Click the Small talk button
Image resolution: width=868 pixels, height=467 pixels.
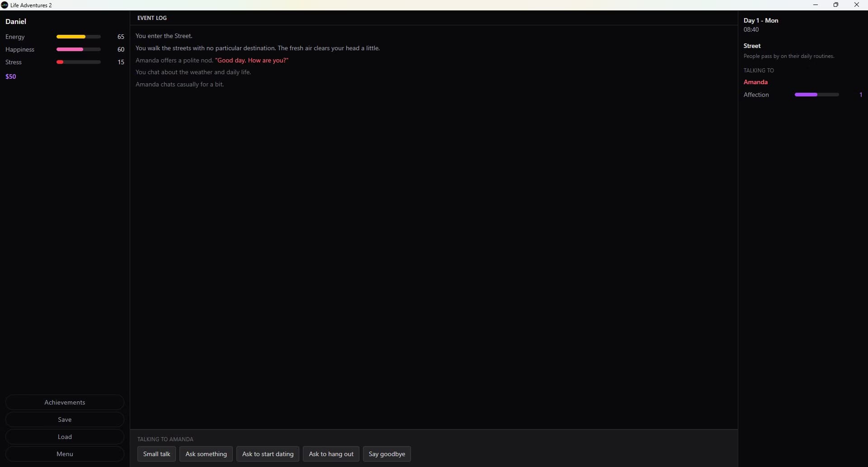[156, 454]
